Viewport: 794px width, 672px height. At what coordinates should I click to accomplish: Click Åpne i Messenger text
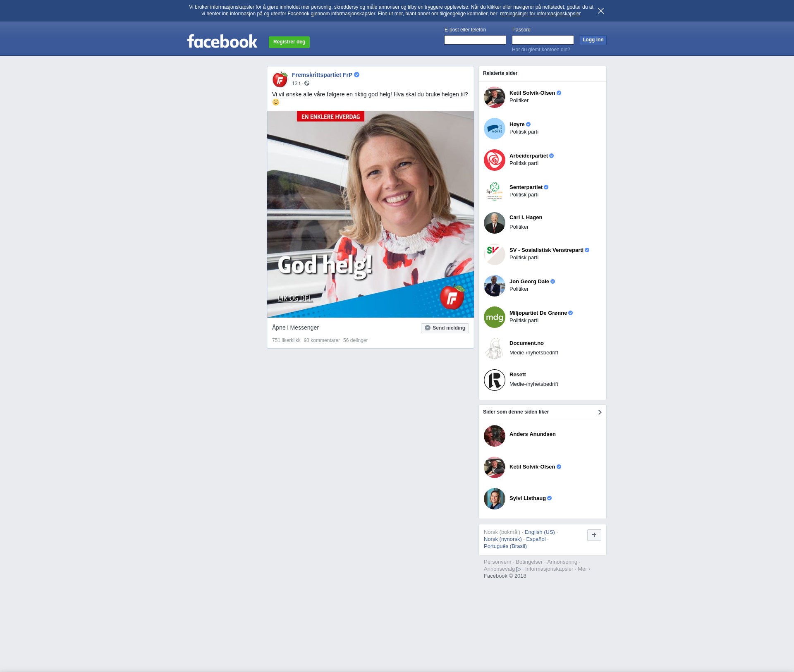pos(295,328)
